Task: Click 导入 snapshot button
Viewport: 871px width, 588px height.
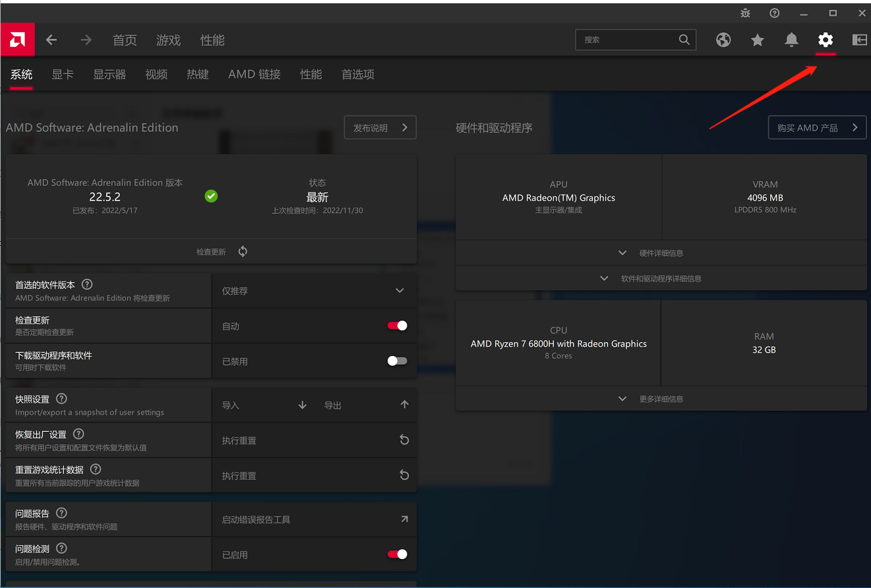Action: pyautogui.click(x=231, y=405)
